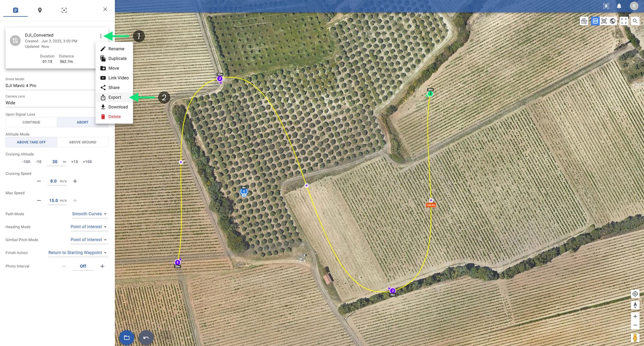This screenshot has width=644, height=346.
Task: Increase cruising altitude by +10
Action: click(74, 162)
